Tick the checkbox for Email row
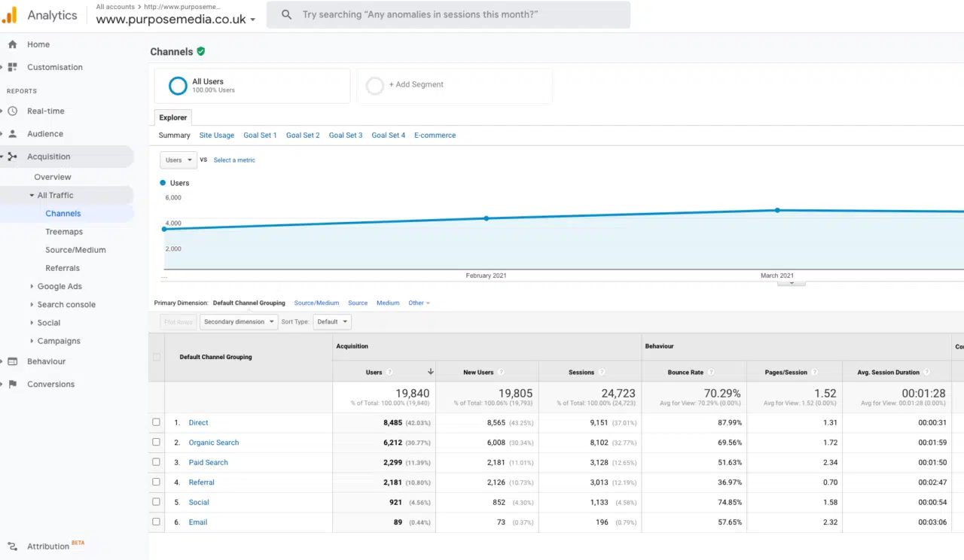This screenshot has width=964, height=560. point(157,522)
